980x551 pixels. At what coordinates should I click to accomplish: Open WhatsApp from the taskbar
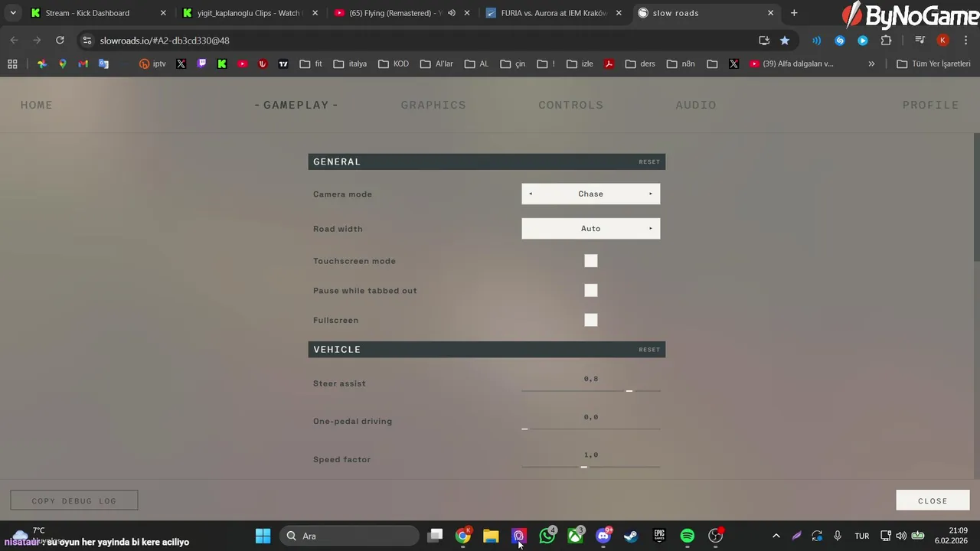point(547,536)
